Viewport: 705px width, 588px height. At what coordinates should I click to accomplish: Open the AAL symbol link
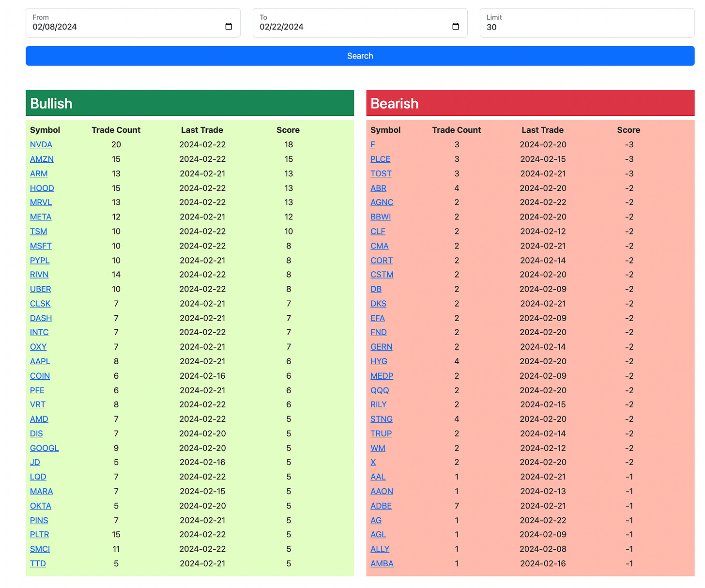tap(378, 477)
